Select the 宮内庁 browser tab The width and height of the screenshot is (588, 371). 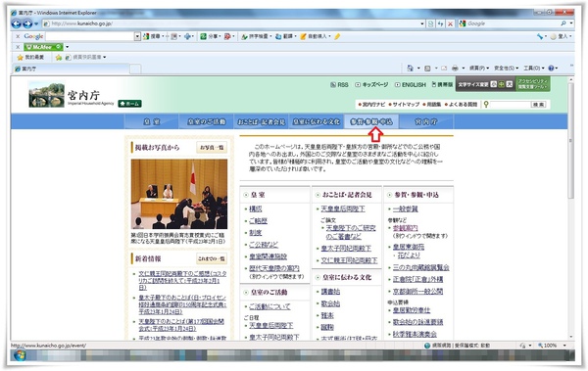[72, 69]
